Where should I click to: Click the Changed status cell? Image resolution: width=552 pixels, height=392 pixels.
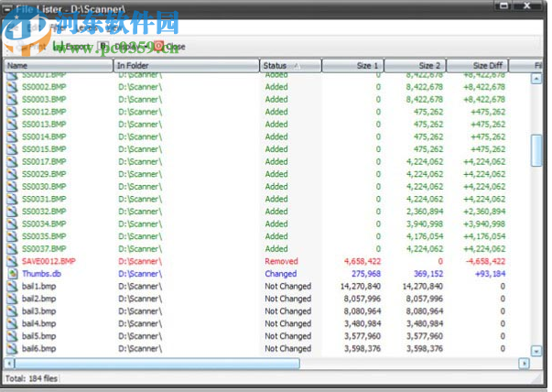click(280, 274)
